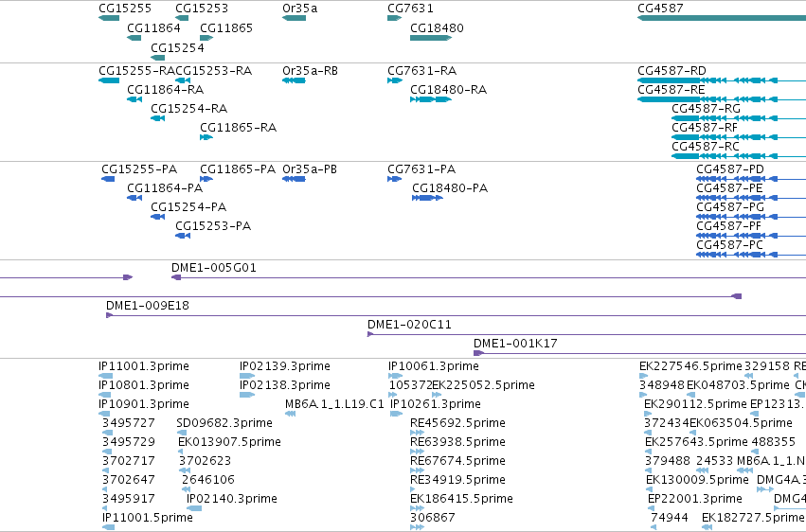Screen dimensions: 806x532
Task: Click the EK186415.5prime EST label
Action: coord(461,499)
